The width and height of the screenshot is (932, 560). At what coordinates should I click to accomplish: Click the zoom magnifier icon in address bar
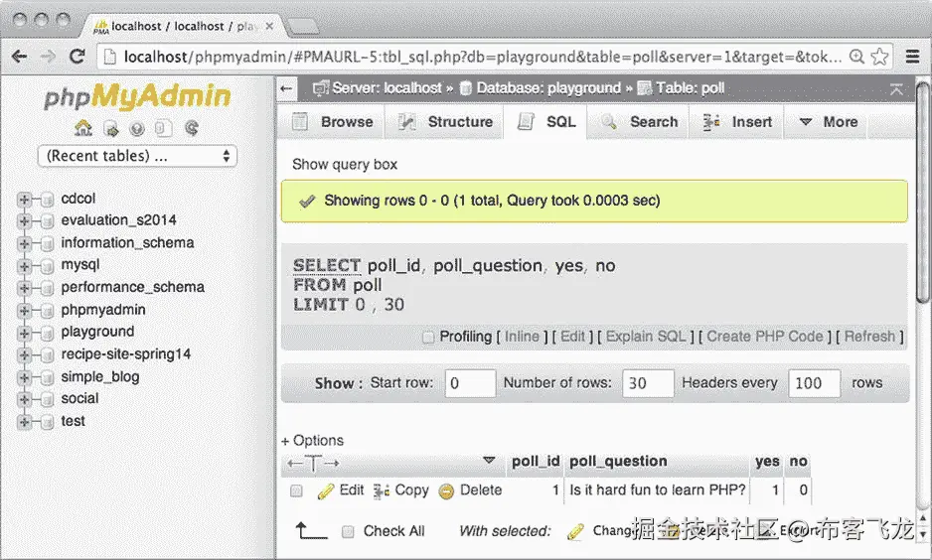pos(856,57)
